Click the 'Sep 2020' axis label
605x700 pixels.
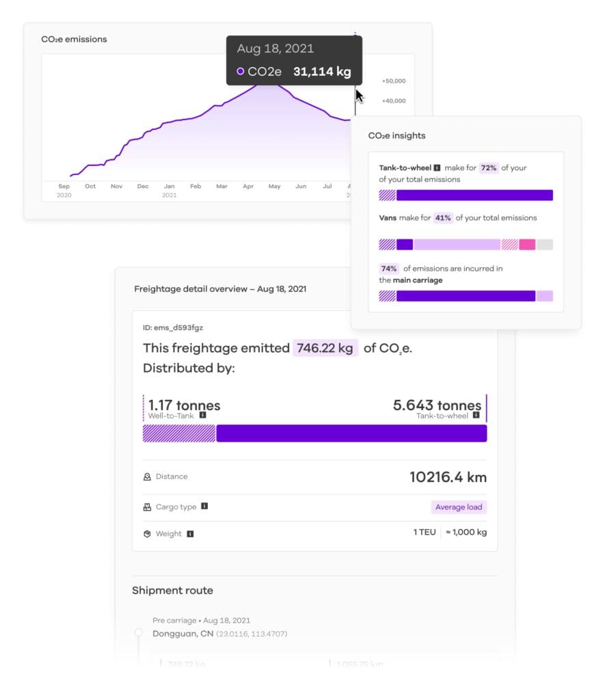point(64,191)
